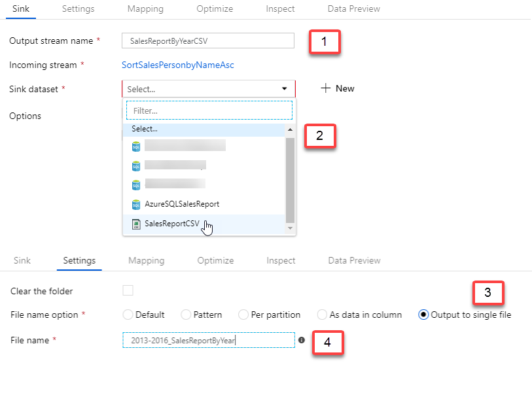Click the New dataset button
The width and height of the screenshot is (532, 393).
(338, 88)
